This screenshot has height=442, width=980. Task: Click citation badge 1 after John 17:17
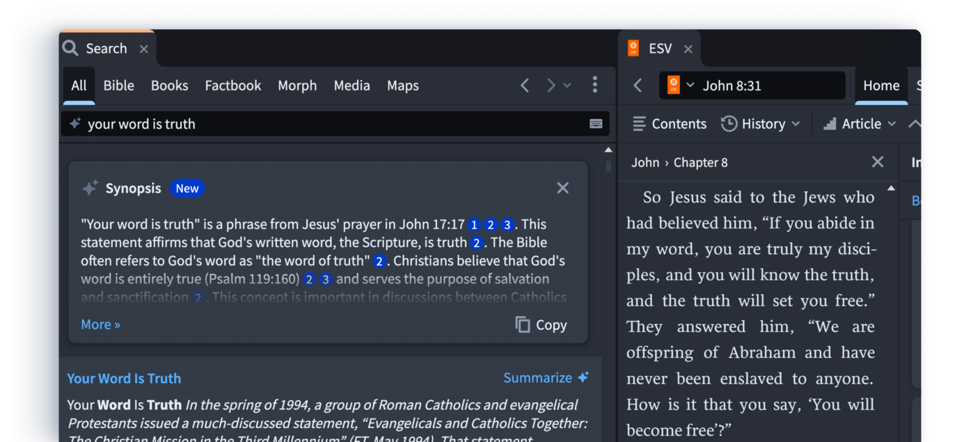[474, 224]
